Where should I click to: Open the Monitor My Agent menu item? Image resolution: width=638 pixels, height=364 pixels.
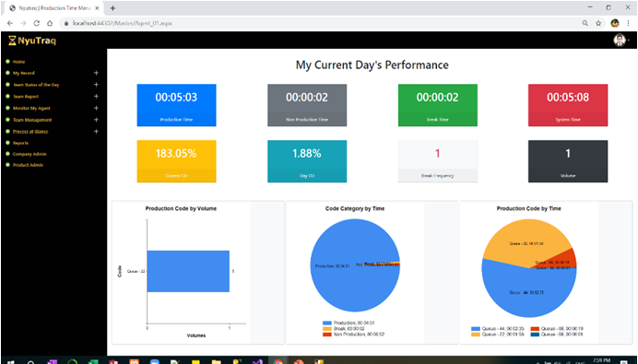click(x=31, y=108)
